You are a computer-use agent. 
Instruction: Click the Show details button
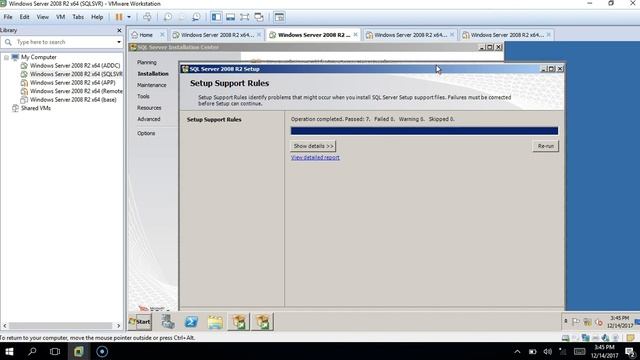(x=313, y=146)
